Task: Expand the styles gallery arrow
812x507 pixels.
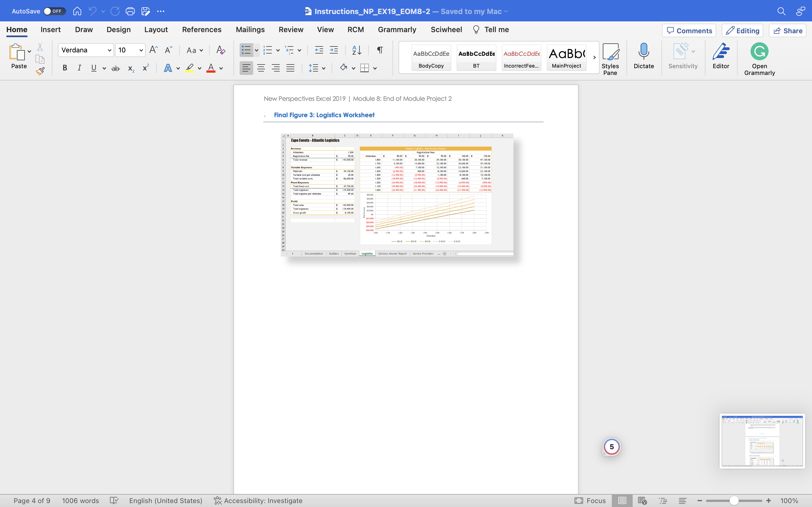Action: (x=594, y=57)
